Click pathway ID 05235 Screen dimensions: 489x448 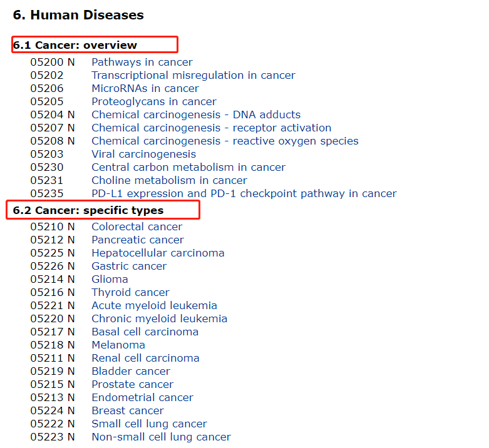click(x=47, y=193)
